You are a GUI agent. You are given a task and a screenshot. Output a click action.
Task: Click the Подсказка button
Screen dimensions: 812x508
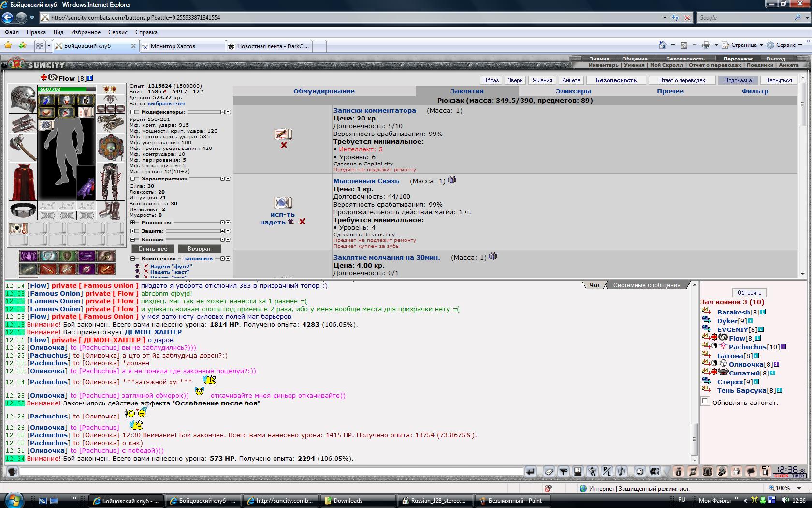[738, 80]
